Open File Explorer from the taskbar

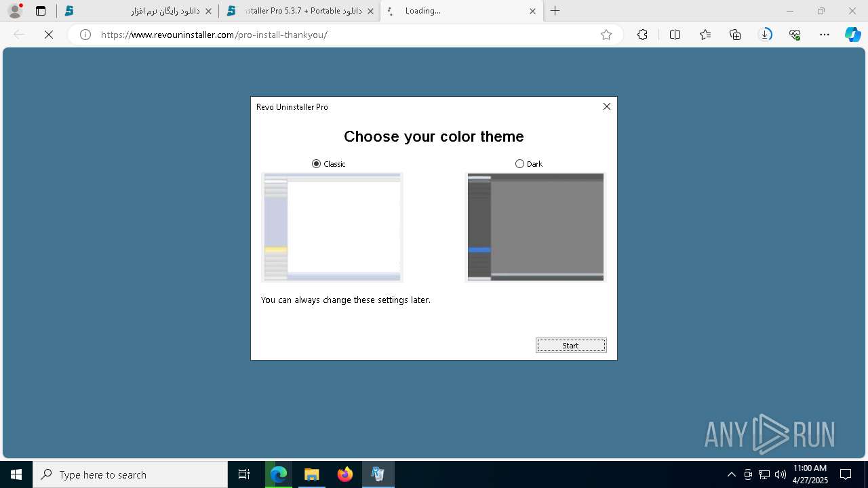(311, 474)
